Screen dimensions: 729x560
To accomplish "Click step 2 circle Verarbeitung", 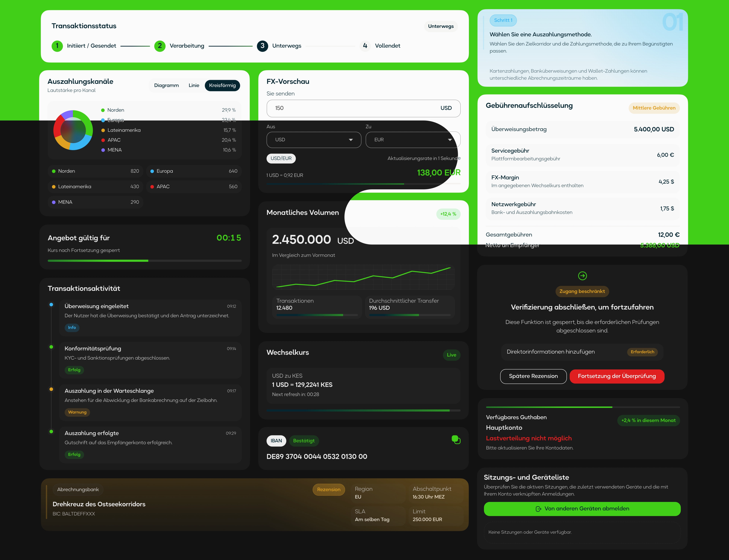I will click(x=160, y=46).
